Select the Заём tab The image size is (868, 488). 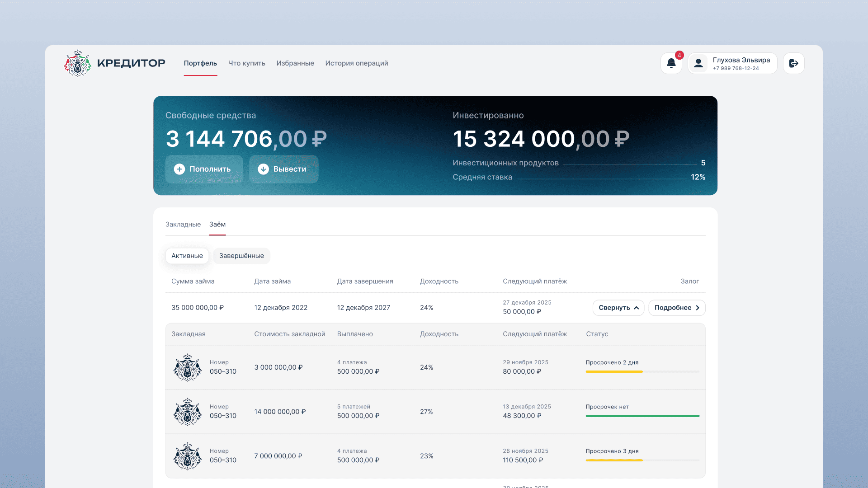tap(217, 225)
